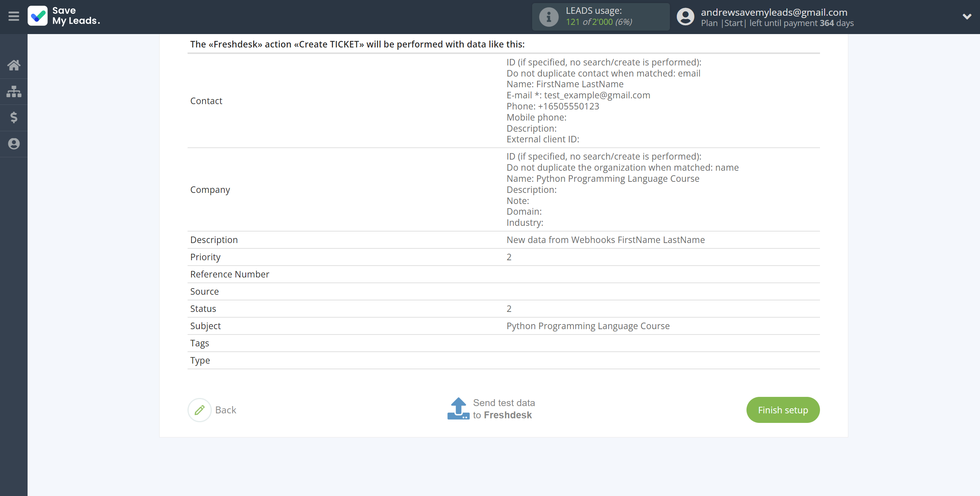The height and width of the screenshot is (496, 980).
Task: Click 'Do not duplicate contact when matched: email'
Action: (x=603, y=73)
